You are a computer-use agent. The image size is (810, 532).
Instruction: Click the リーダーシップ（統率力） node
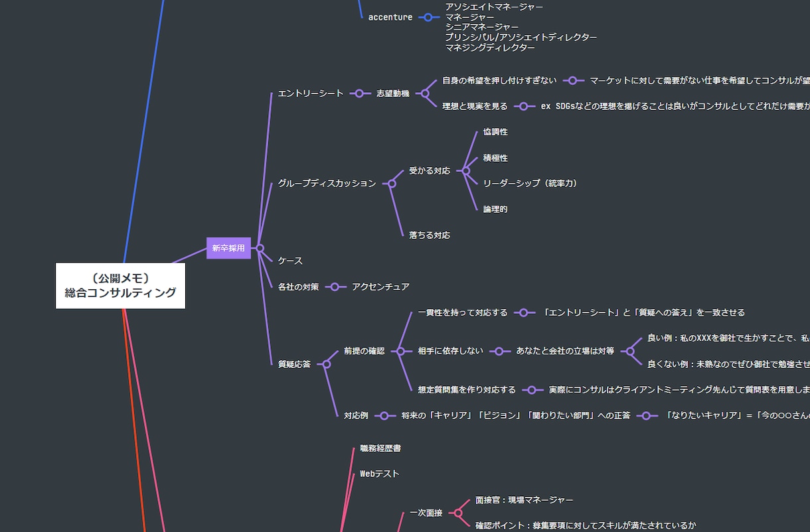pyautogui.click(x=530, y=184)
